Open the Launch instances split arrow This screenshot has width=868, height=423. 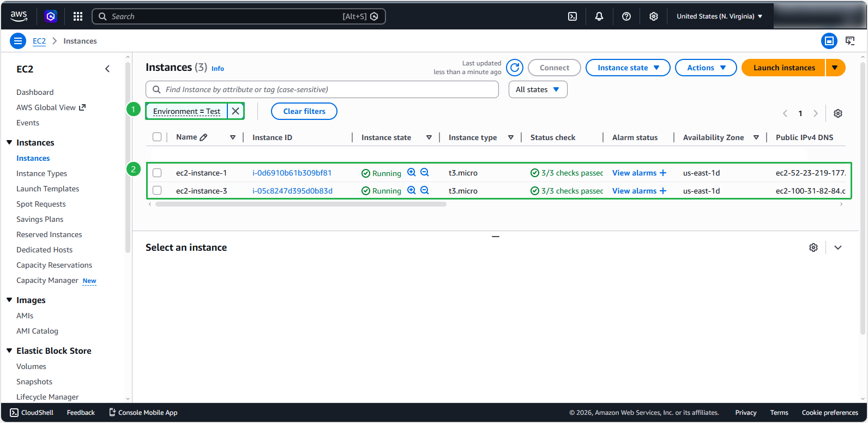tap(835, 68)
